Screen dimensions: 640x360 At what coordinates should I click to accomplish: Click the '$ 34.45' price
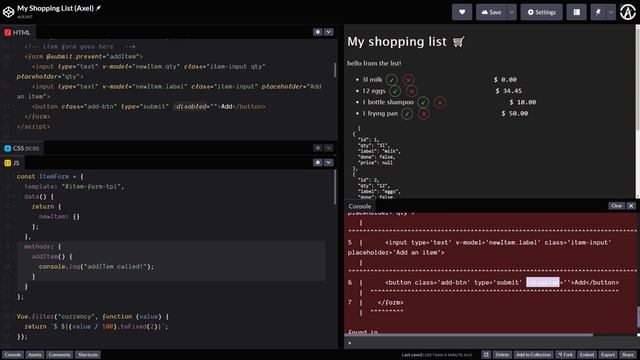click(509, 91)
